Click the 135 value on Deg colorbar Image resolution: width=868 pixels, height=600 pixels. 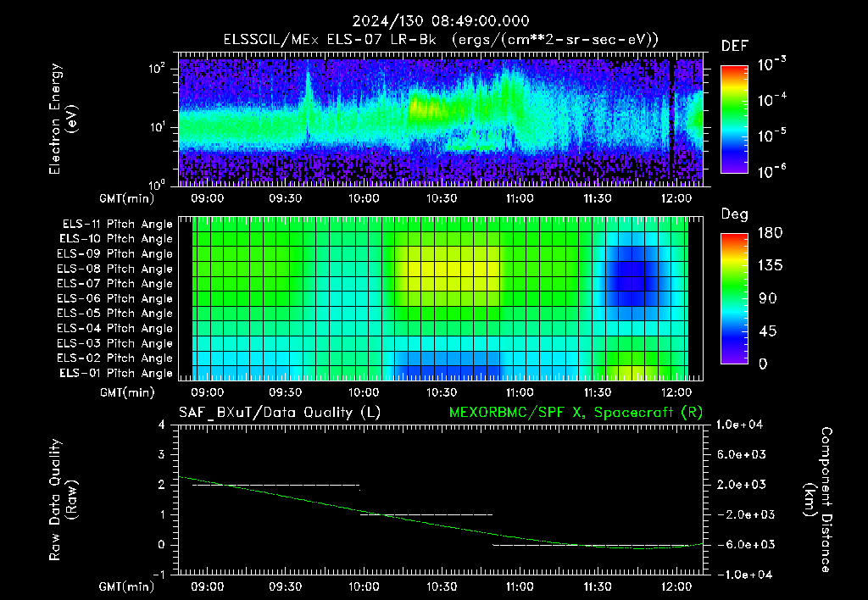click(x=770, y=266)
